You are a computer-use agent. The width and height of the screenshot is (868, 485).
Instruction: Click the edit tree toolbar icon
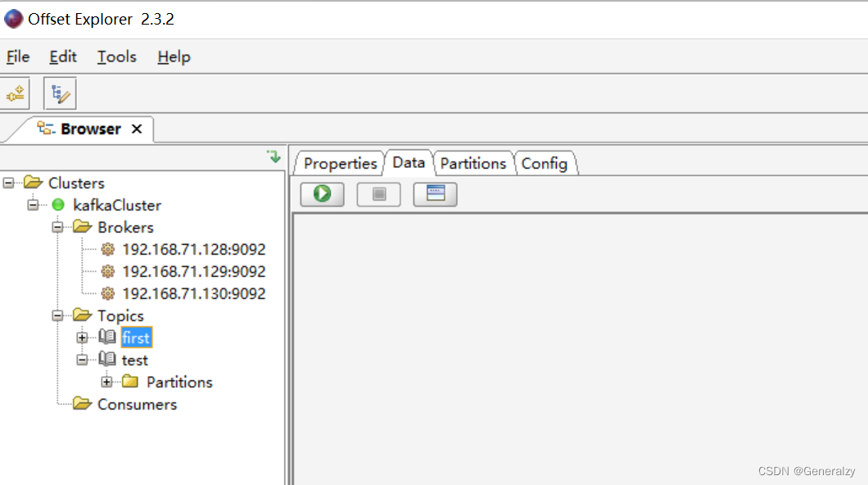tap(60, 94)
